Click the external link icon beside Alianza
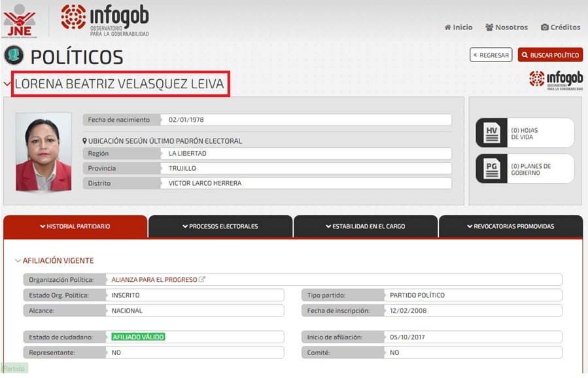Screen dimensions: 588x378 (202, 280)
